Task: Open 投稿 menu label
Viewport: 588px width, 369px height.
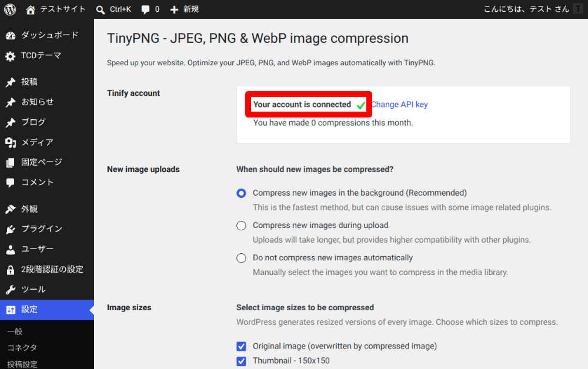Action: 29,82
